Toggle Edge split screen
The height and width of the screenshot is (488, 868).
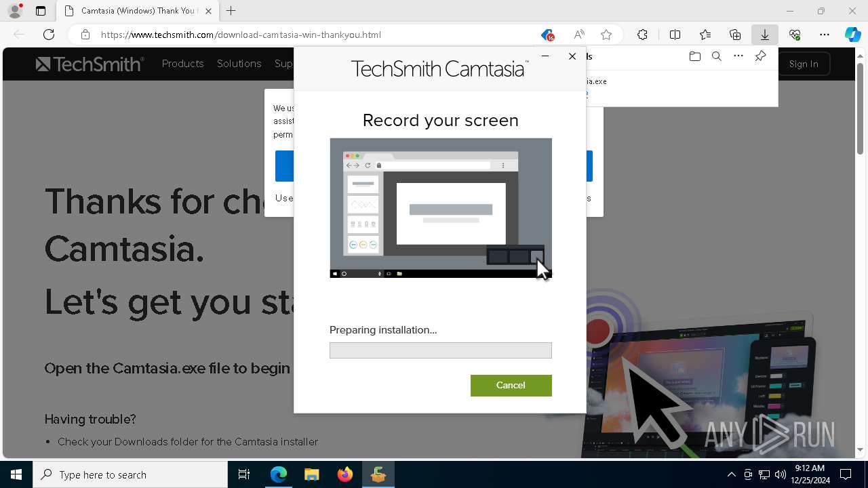pos(675,35)
